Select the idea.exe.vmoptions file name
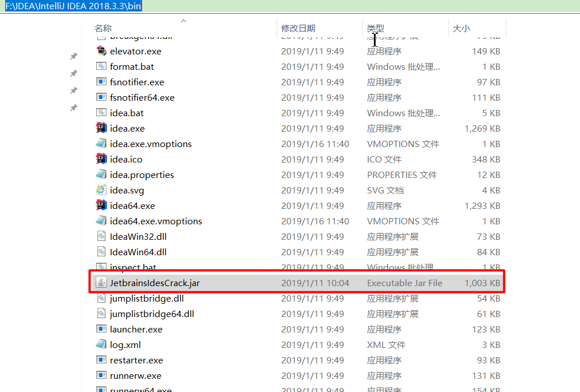580x392 pixels. [151, 144]
